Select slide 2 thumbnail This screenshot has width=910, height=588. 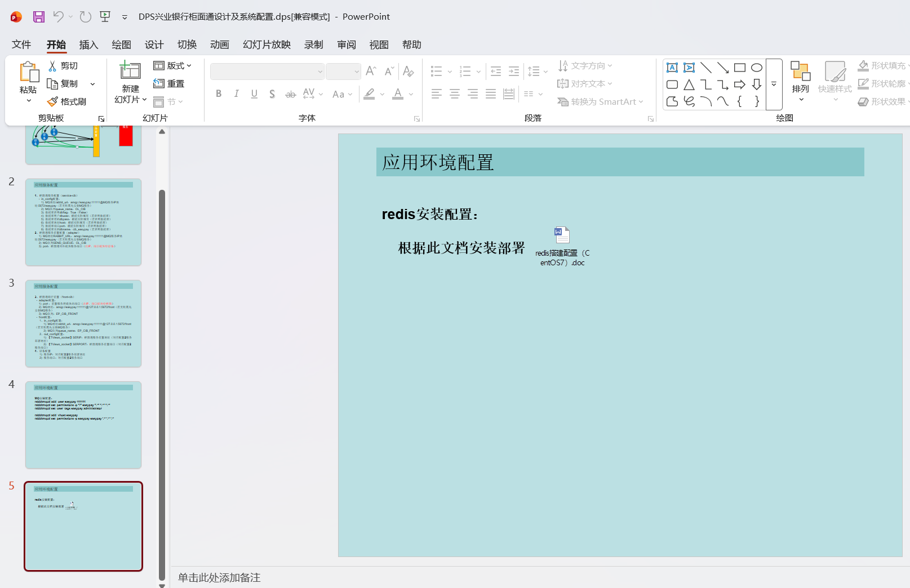click(83, 222)
